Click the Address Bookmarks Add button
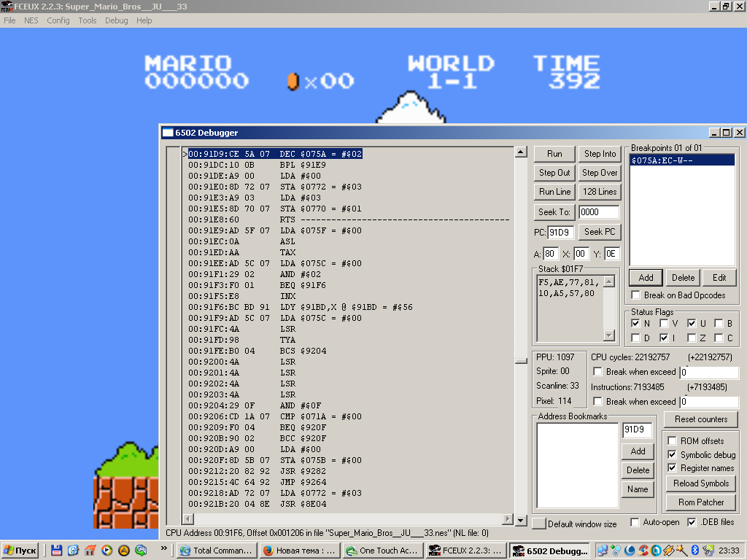747x560 pixels. coord(638,451)
